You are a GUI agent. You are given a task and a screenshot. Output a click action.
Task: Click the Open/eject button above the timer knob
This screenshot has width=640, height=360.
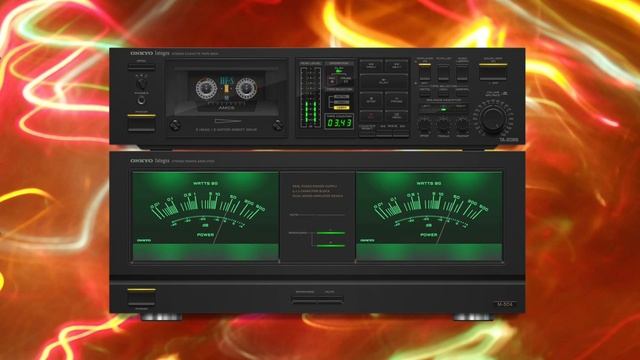coord(141,67)
